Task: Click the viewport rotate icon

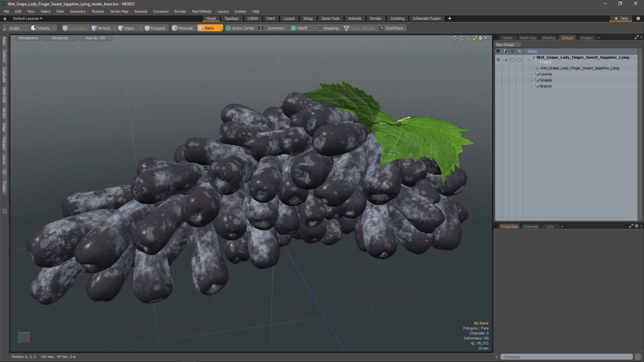Action: click(462, 38)
